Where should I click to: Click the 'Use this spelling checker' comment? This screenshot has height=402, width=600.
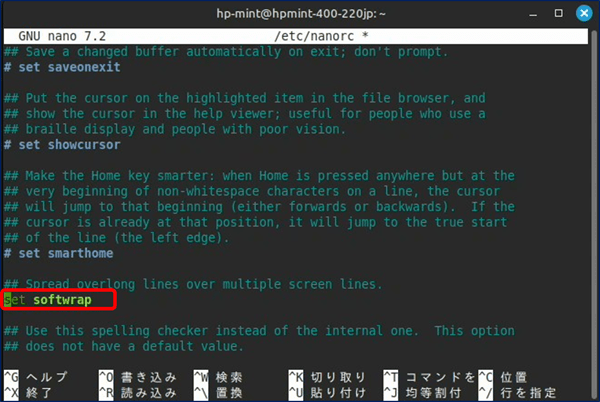click(x=259, y=330)
